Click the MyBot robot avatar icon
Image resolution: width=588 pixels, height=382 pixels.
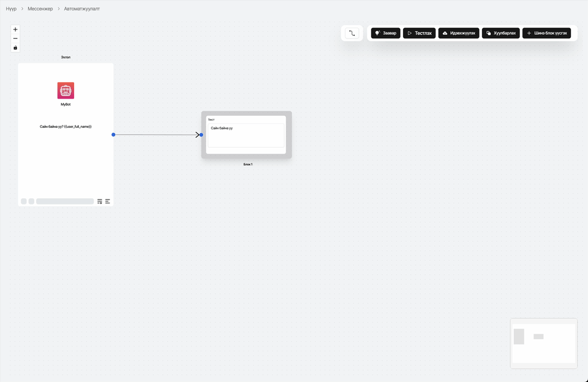[x=66, y=91]
